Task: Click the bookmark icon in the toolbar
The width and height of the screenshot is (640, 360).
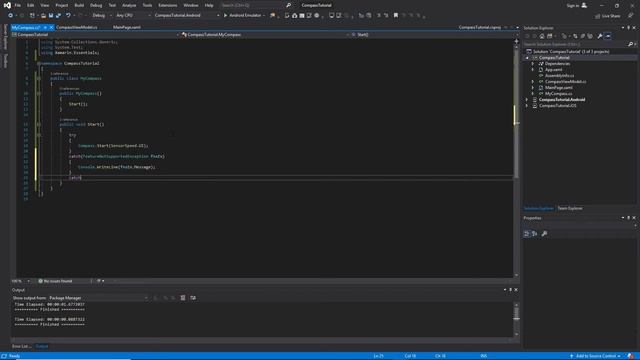Action: (396, 16)
